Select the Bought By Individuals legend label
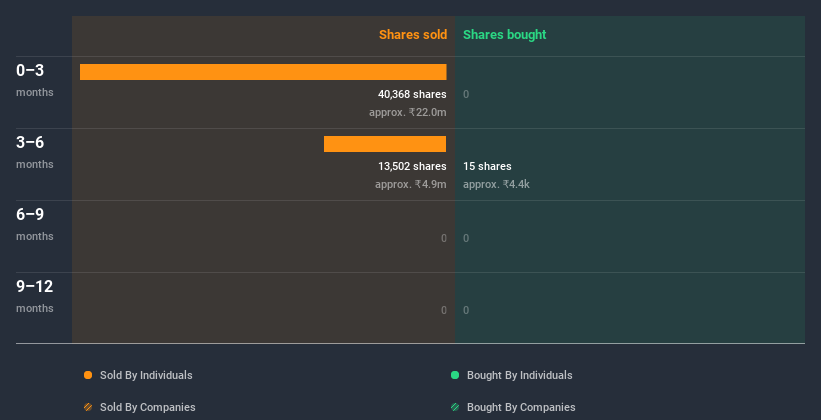Image resolution: width=821 pixels, height=420 pixels. pos(519,375)
